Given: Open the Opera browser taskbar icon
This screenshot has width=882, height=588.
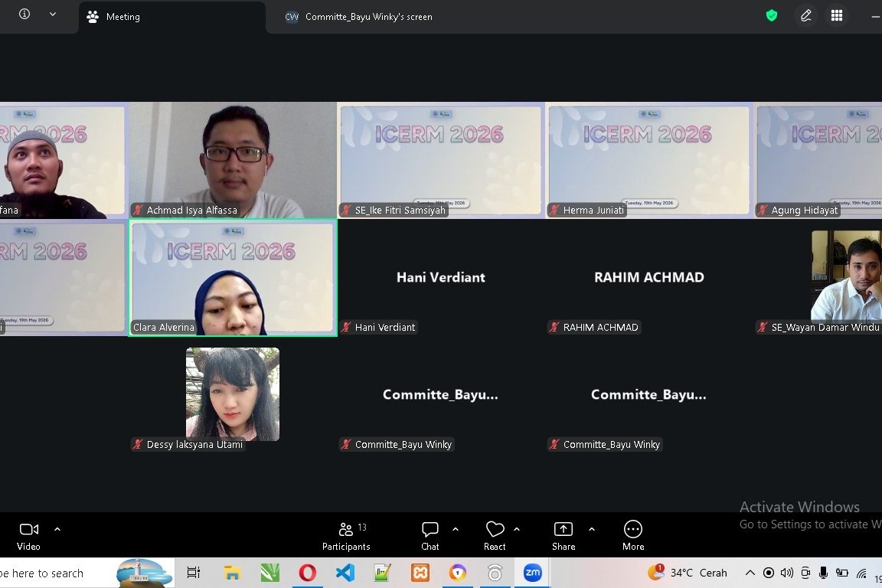Looking at the screenshot, I should pos(307,573).
